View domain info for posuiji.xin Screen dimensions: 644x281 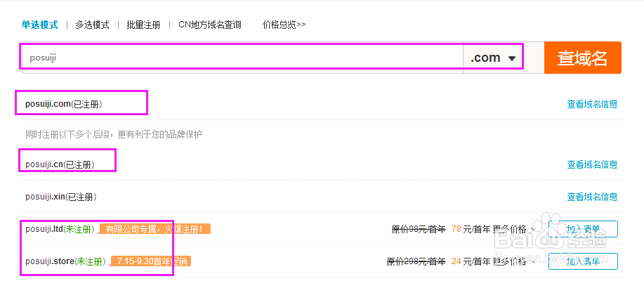[x=592, y=197]
